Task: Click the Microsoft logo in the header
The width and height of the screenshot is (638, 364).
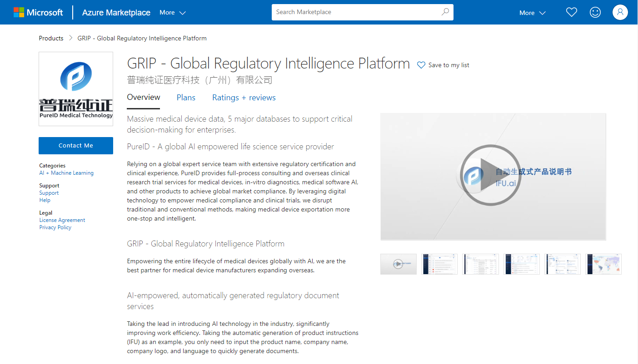Action: pos(38,12)
